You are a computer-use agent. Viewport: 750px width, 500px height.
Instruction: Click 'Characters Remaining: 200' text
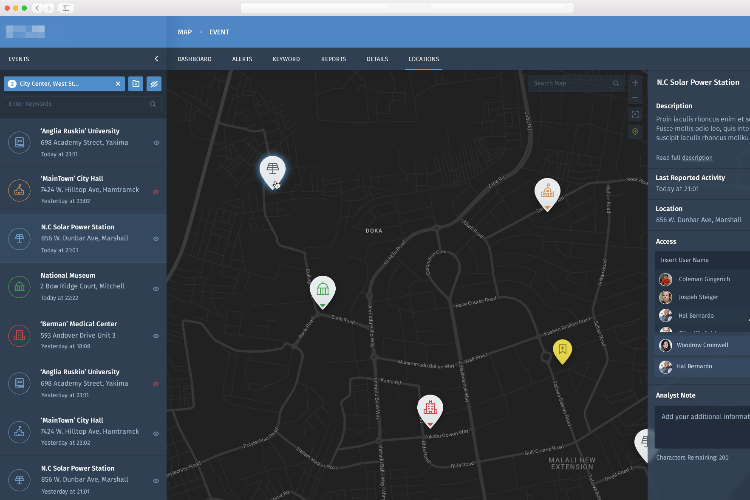(692, 457)
